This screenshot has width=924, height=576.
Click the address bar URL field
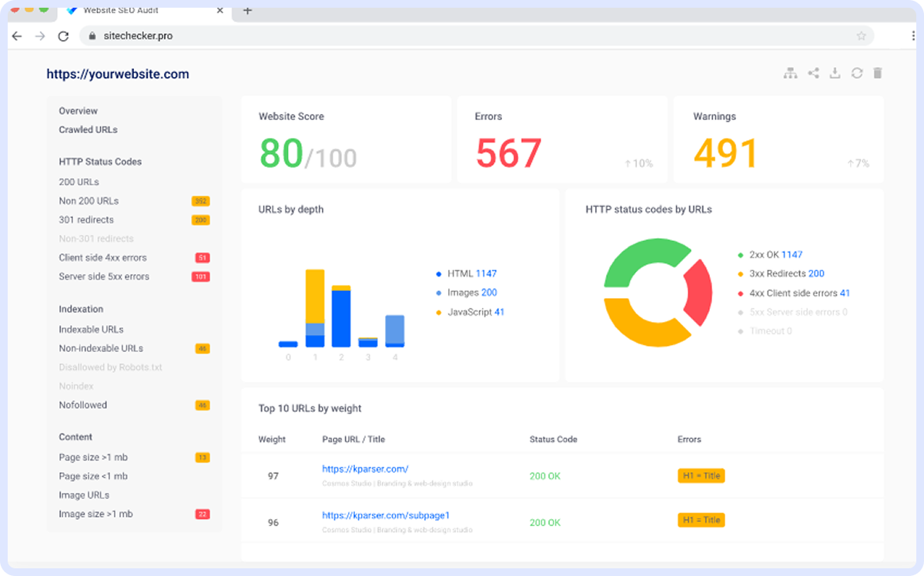[462, 36]
